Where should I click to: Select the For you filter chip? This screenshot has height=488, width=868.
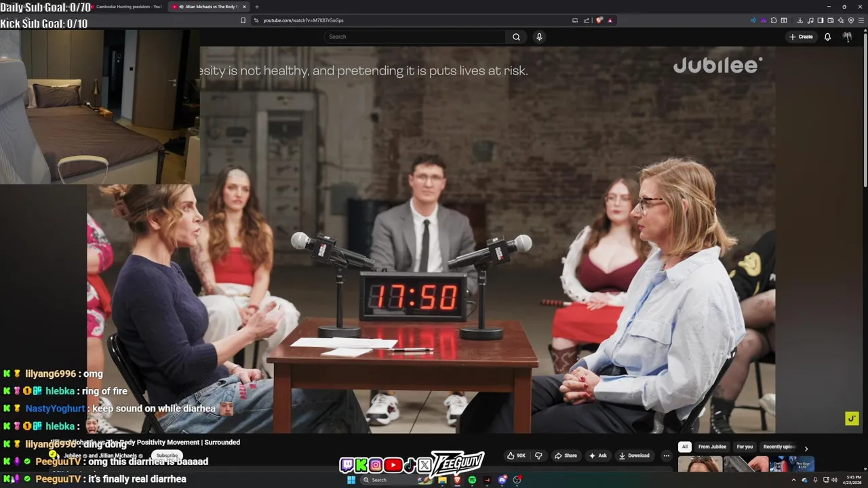point(745,447)
